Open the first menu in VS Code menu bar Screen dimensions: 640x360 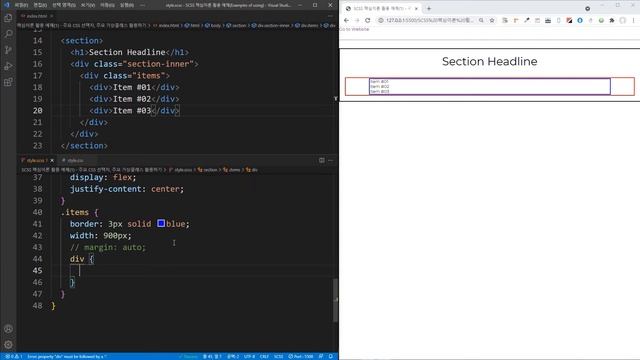pyautogui.click(x=21, y=5)
